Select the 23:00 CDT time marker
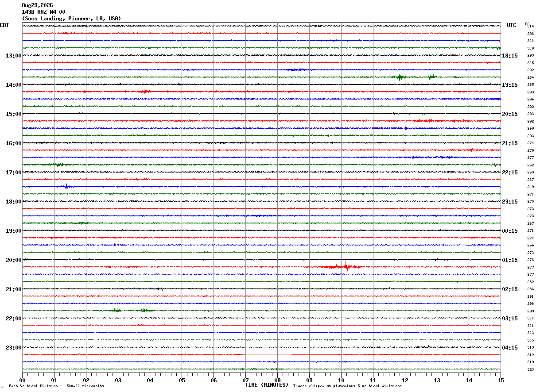 pos(14,348)
